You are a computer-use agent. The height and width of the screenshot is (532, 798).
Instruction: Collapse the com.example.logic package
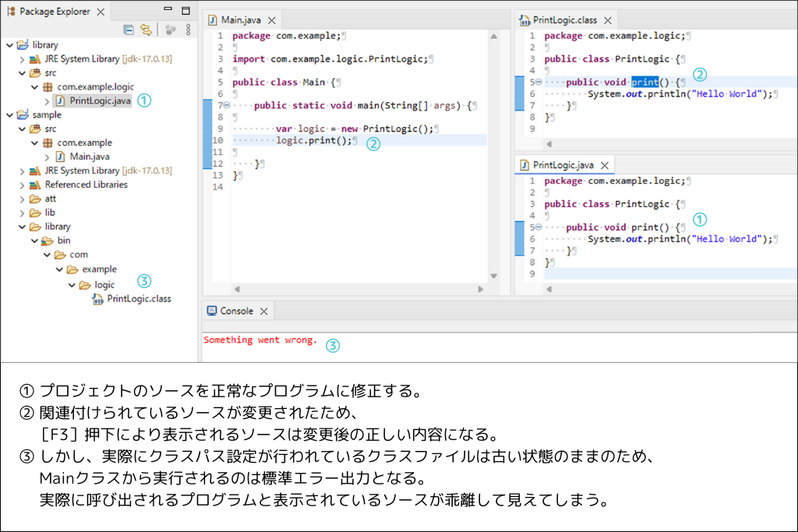tap(34, 87)
